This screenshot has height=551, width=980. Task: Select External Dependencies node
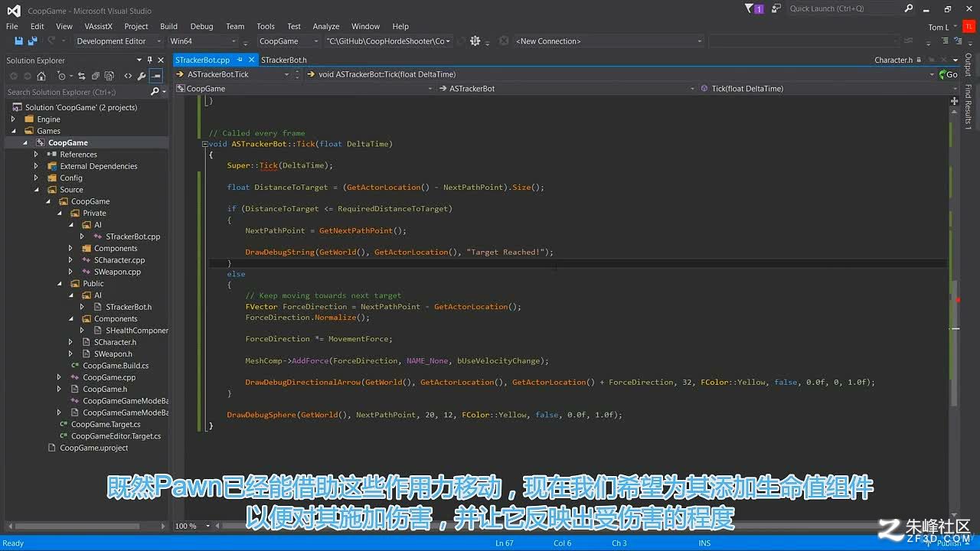point(99,166)
